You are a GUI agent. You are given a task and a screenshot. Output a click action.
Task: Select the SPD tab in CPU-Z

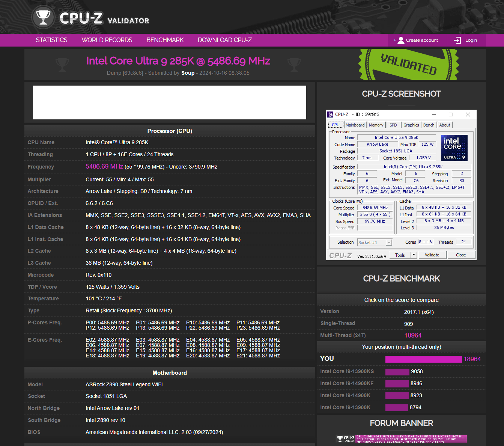pos(393,125)
